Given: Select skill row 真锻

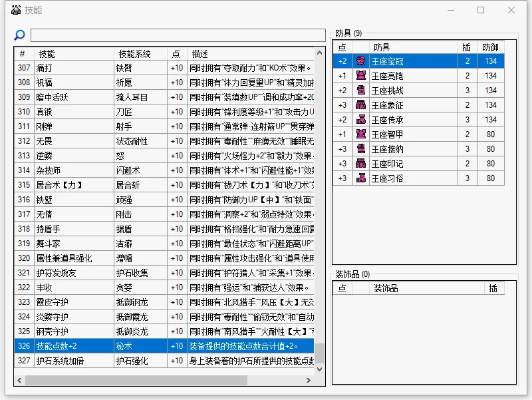Looking at the screenshot, I should click(164, 112).
